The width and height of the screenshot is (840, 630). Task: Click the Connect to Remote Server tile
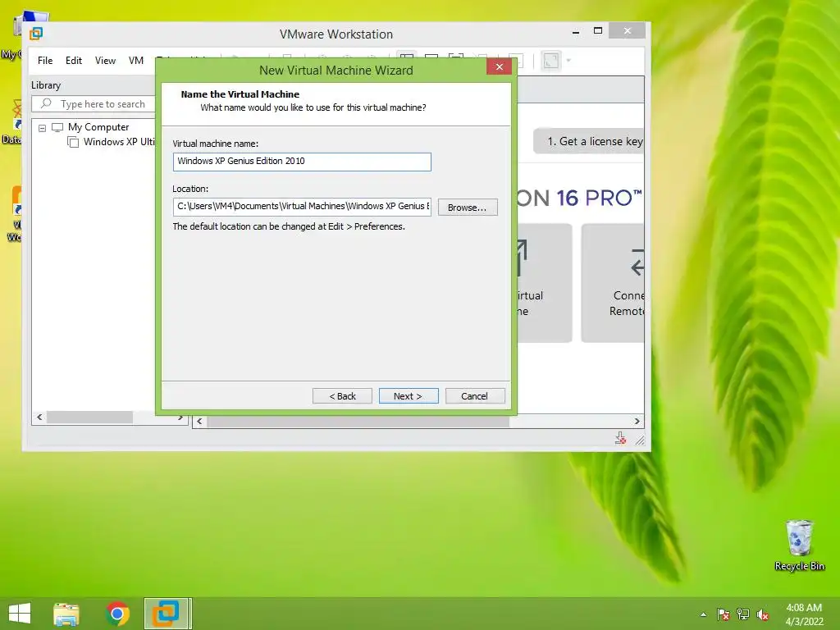[613, 283]
